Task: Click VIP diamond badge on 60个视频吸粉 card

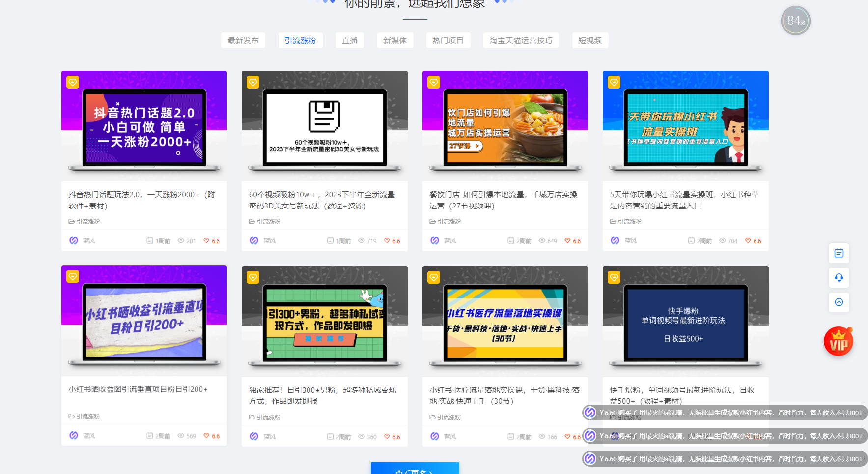Action: [253, 82]
